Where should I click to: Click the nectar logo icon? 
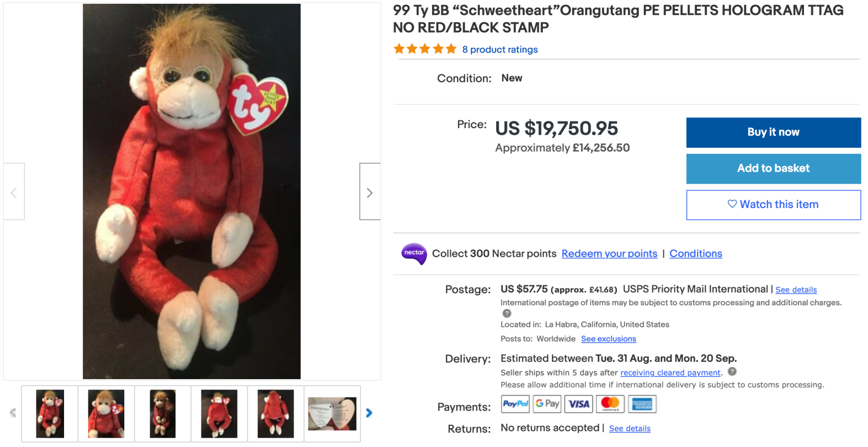click(414, 253)
